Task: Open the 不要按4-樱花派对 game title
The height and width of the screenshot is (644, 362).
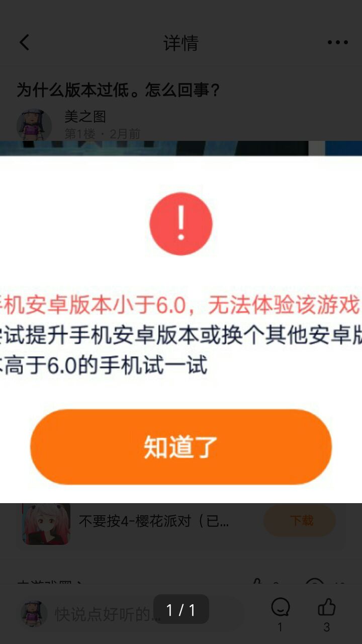Action: click(x=154, y=521)
